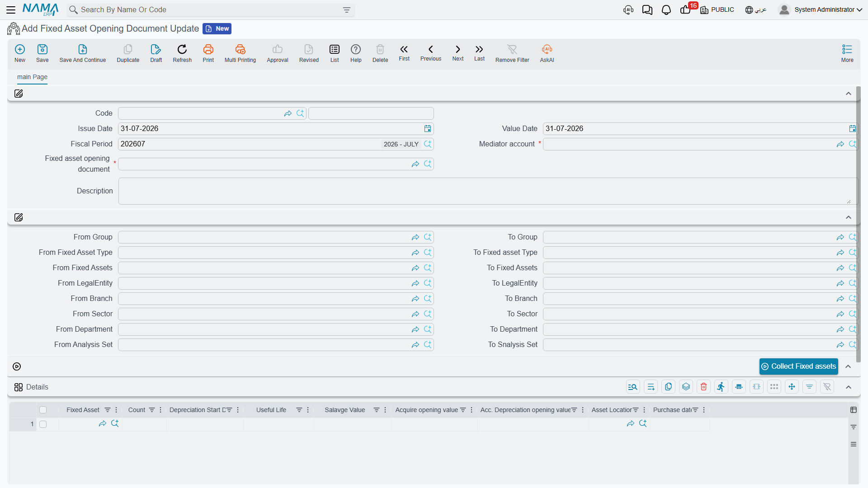Go to Previous record
The width and height of the screenshot is (868, 488).
(431, 52)
